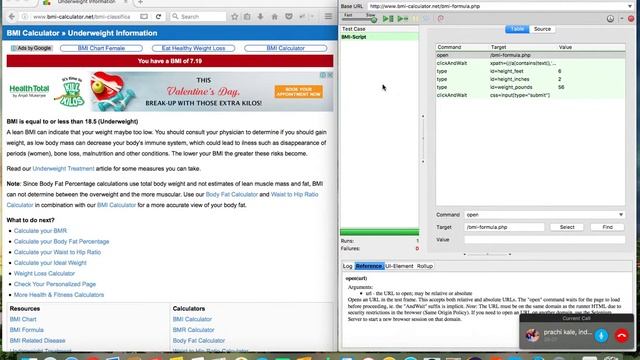The image size is (640, 360).
Task: Open the Body Fat Calculator inline link
Action: tap(232, 194)
